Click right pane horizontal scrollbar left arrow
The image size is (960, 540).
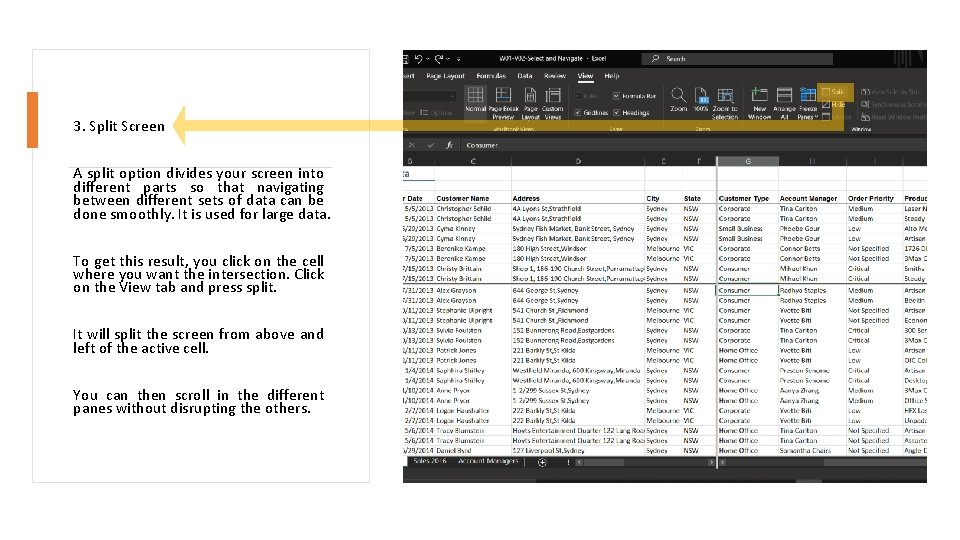tap(723, 462)
